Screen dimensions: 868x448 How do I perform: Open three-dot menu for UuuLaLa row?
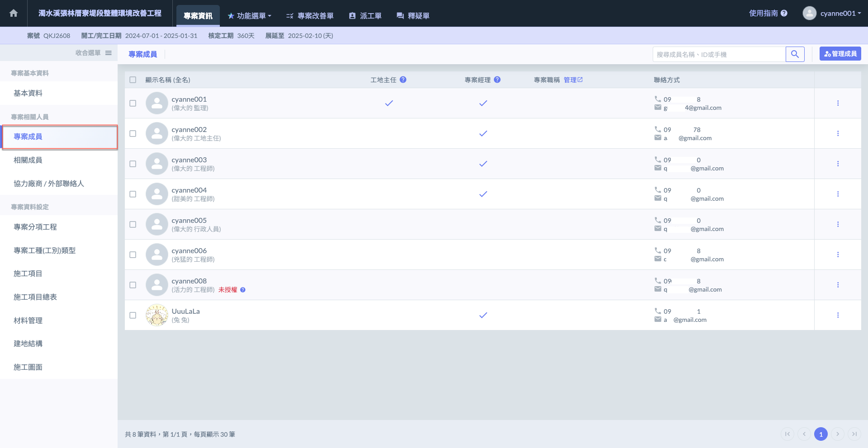pos(838,315)
